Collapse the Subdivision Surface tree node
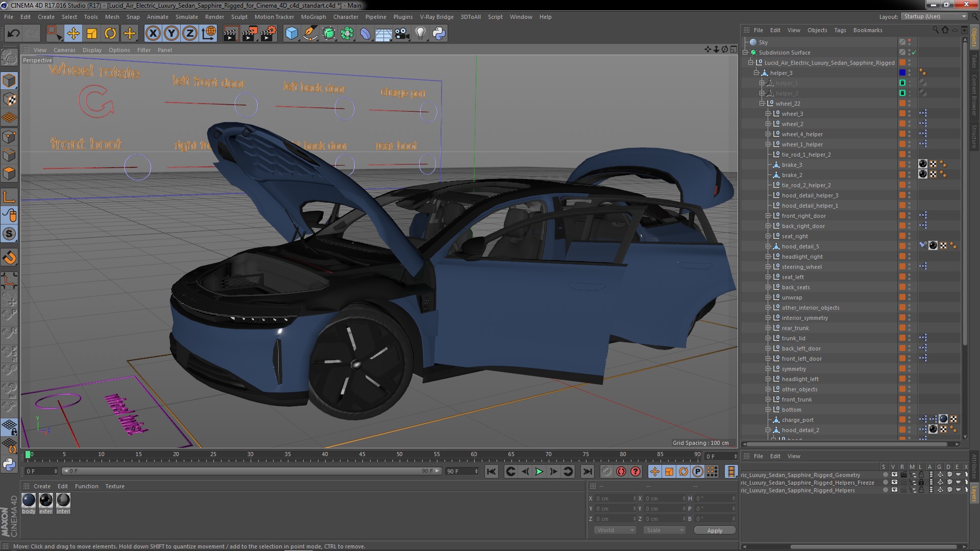The height and width of the screenshot is (551, 980). click(x=745, y=53)
